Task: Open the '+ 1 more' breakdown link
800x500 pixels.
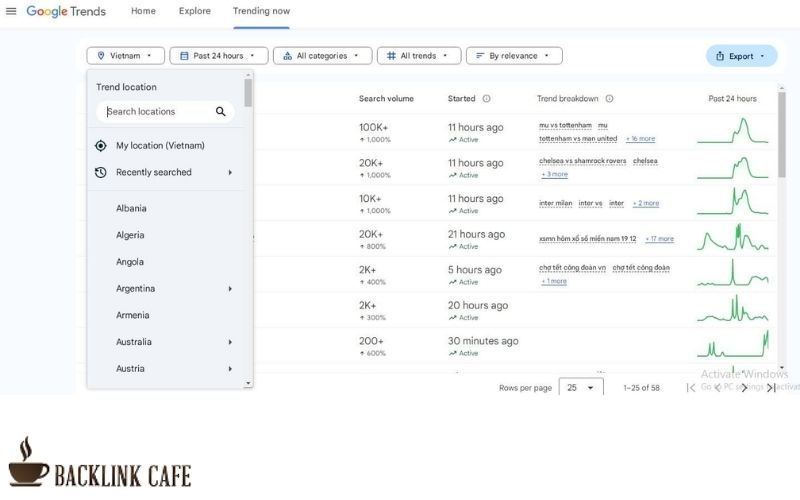Action: (x=554, y=281)
